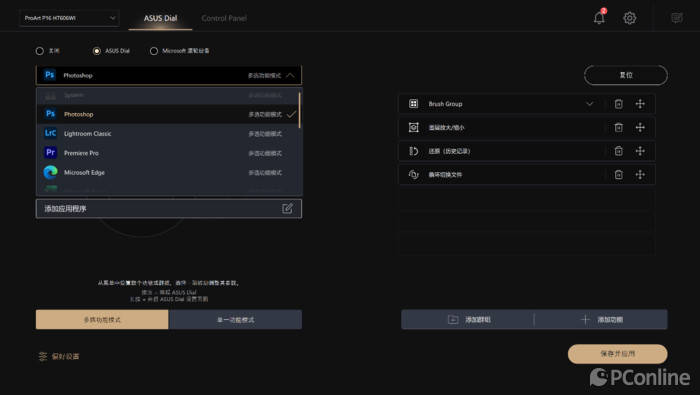Click the add application field

click(169, 208)
